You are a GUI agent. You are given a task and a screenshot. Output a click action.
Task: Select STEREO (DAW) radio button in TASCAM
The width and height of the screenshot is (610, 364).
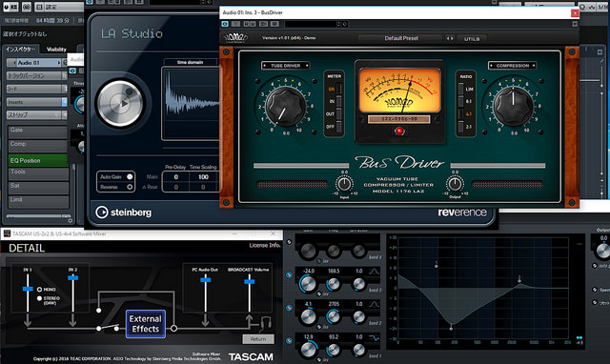click(x=39, y=298)
